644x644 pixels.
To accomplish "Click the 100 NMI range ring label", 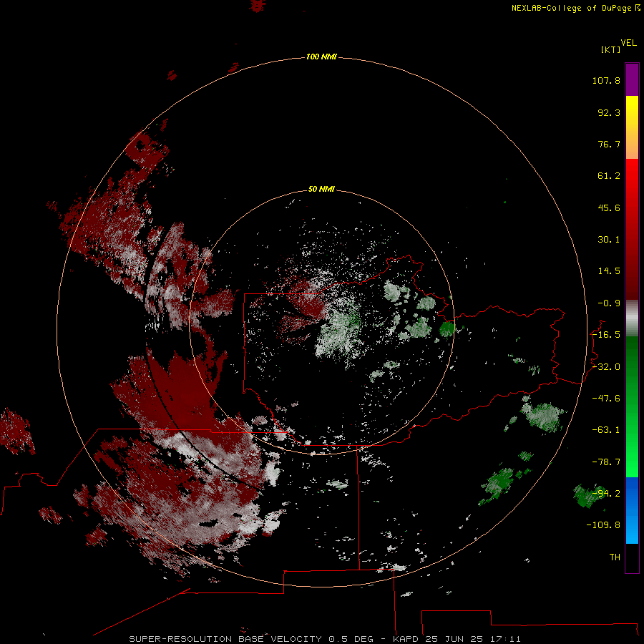I will [321, 57].
